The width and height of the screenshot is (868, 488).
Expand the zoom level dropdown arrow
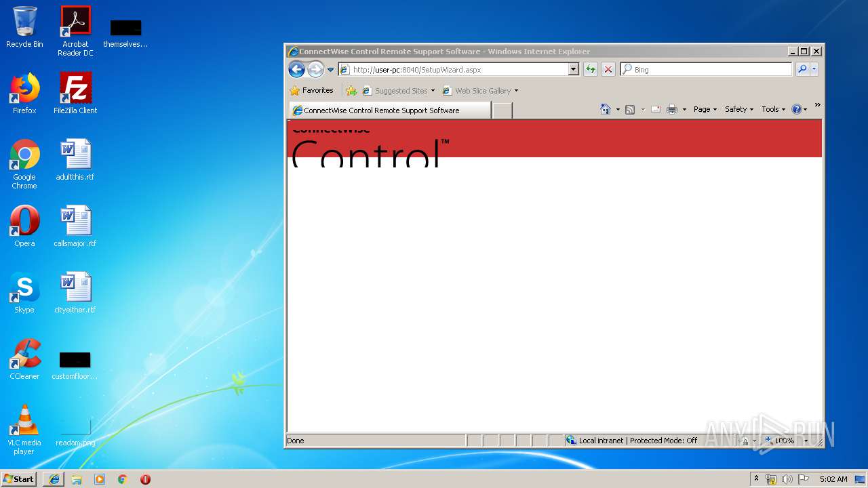[806, 441]
